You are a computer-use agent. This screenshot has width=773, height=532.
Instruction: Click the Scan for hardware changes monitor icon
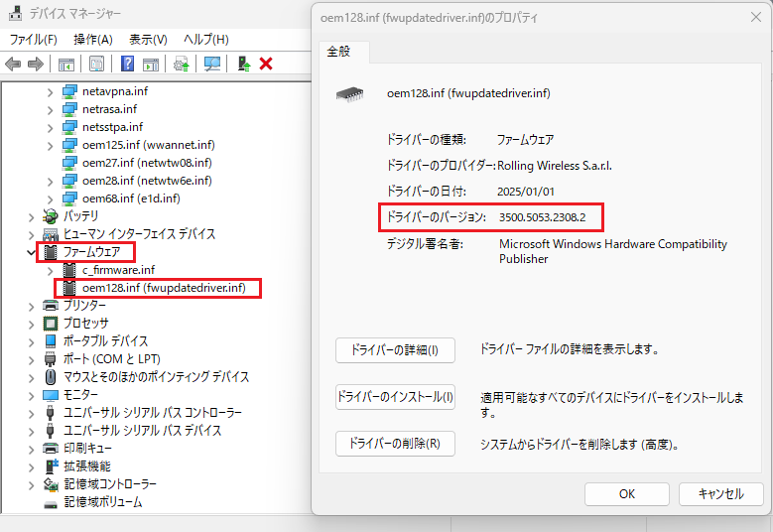pos(212,65)
